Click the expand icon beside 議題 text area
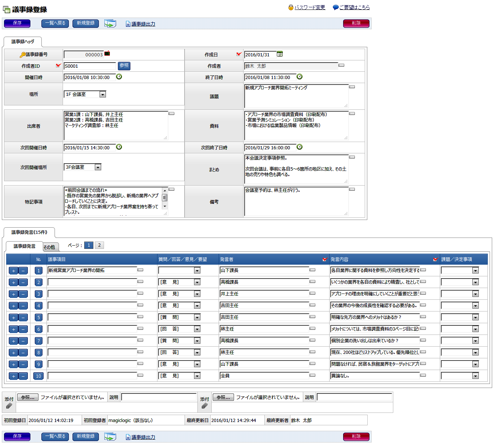This screenshot has height=448, width=494. click(352, 87)
